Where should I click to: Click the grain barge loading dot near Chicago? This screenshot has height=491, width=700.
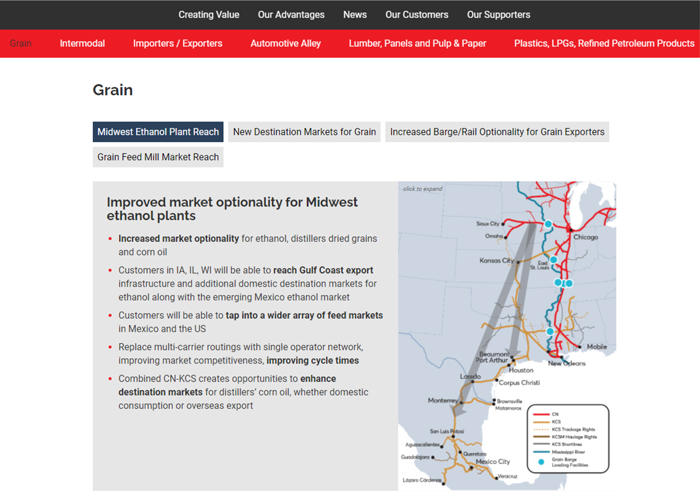(x=548, y=224)
